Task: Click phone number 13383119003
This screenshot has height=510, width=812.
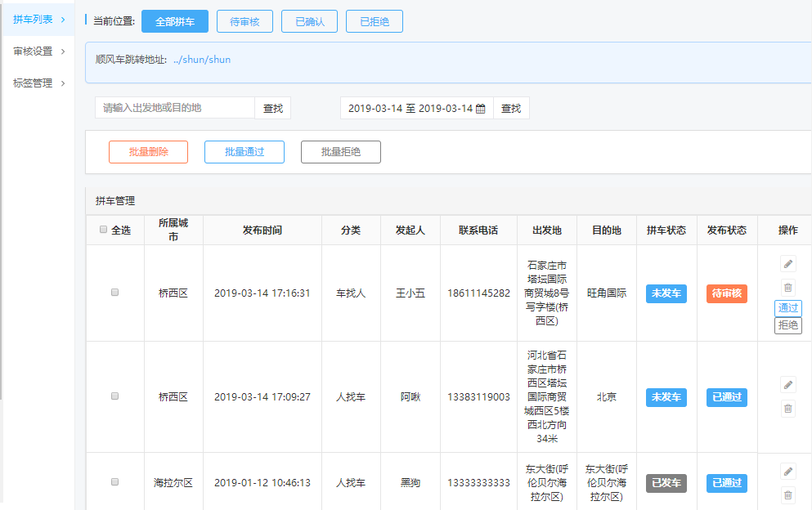Action: pyautogui.click(x=478, y=397)
